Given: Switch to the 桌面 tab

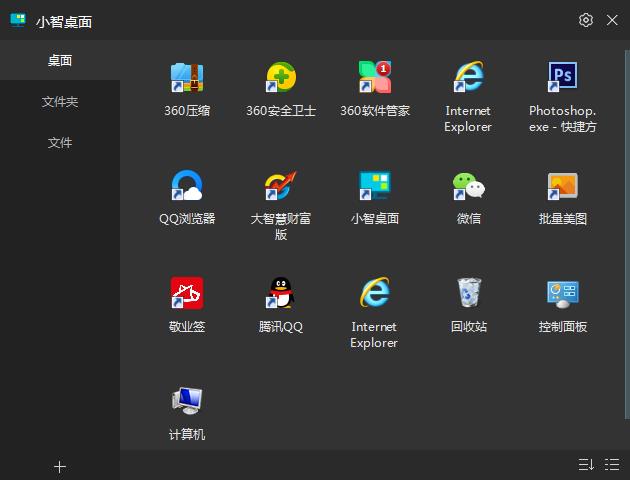Looking at the screenshot, I should [x=60, y=61].
